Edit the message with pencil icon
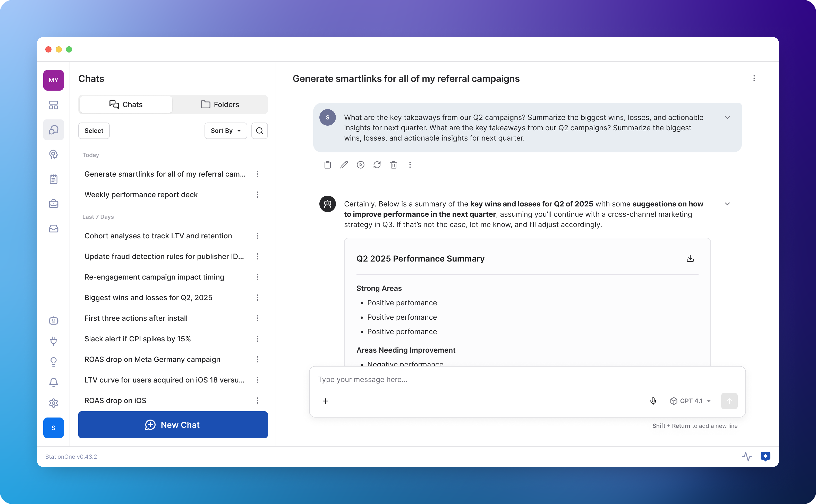Screen dimensions: 816x504 point(344,165)
